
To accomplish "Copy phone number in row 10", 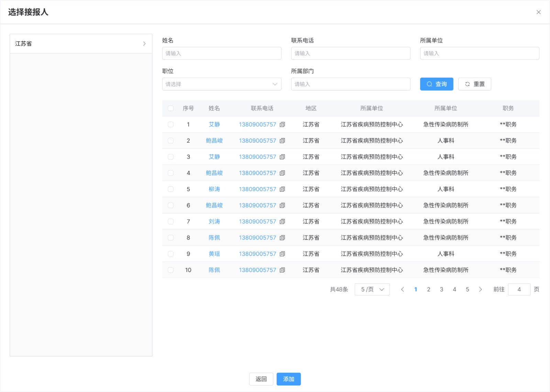I will pos(282,270).
